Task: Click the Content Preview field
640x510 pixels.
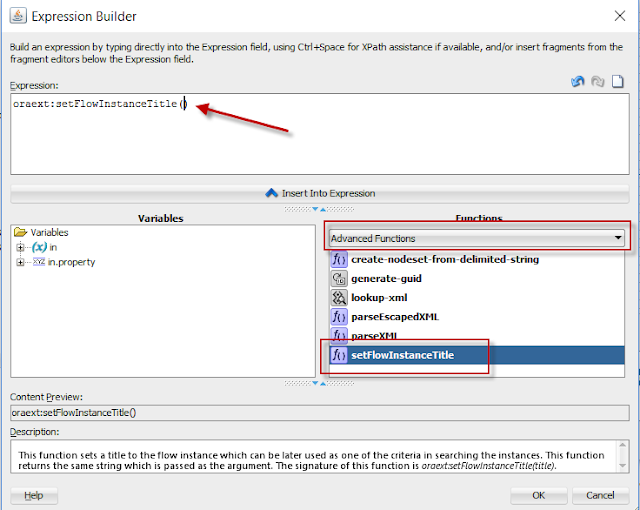Action: pos(320,412)
